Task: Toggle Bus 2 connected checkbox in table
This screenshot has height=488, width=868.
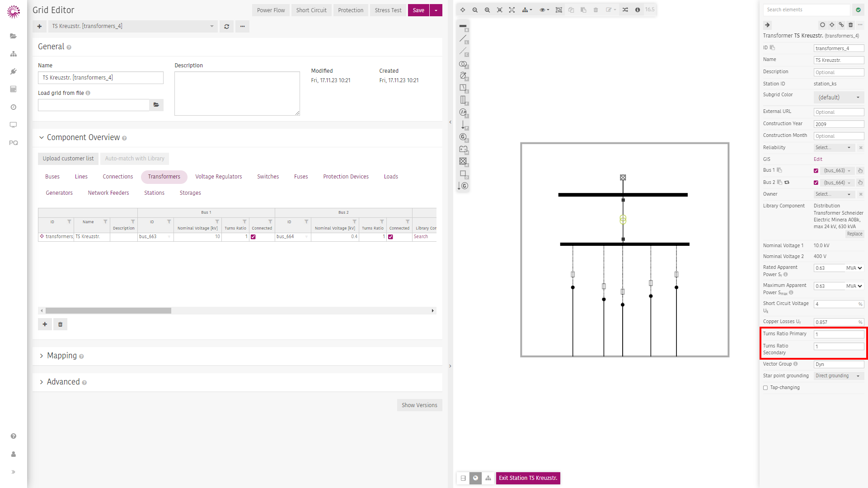Action: click(391, 237)
